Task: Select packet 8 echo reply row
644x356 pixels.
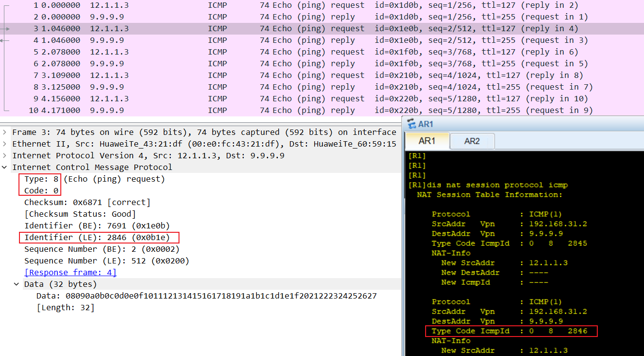Action: click(322, 87)
